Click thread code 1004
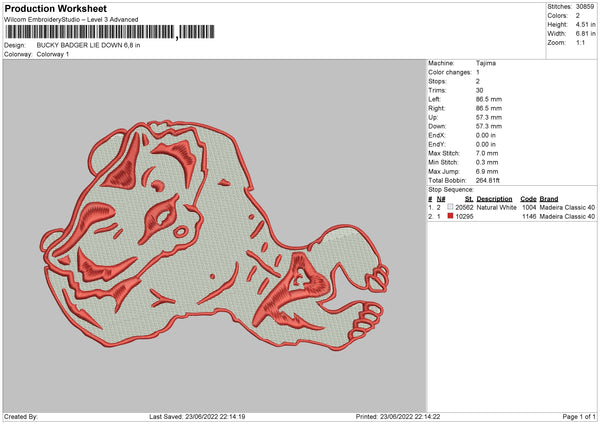 click(x=529, y=207)
